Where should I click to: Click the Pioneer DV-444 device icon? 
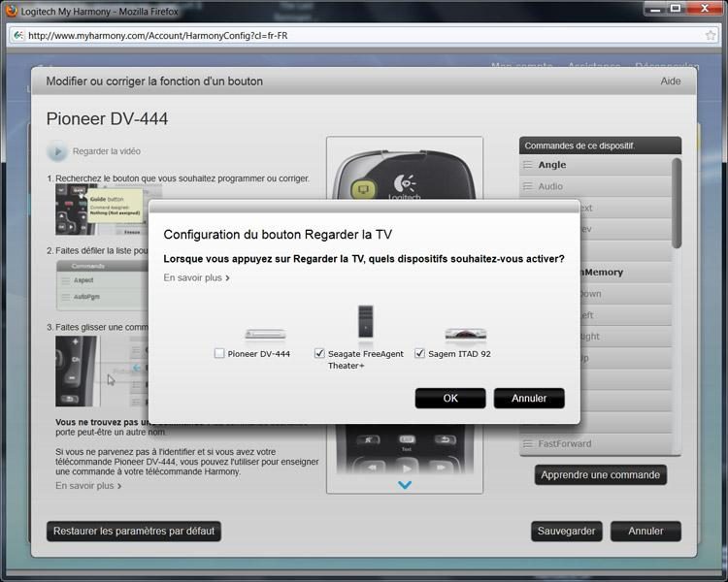[x=265, y=334]
